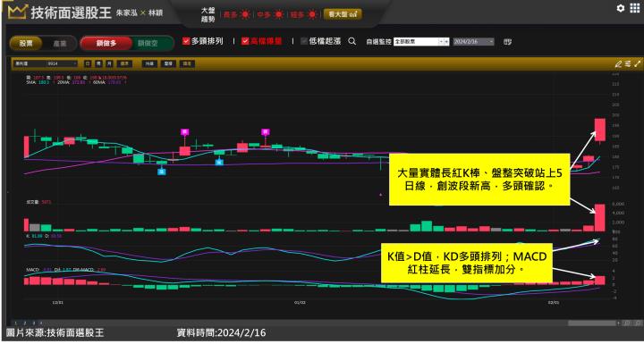Click the K D indicator values label
This screenshot has width=644, height=344.
point(43,236)
